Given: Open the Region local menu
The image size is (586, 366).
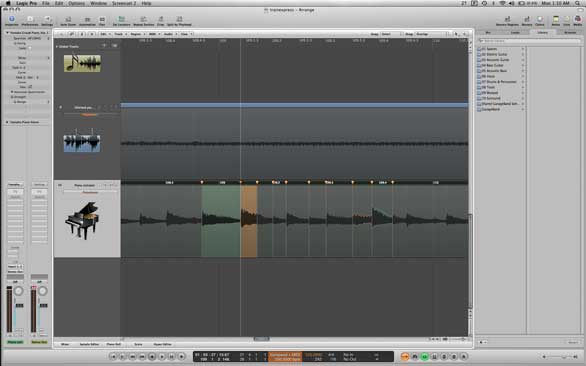Looking at the screenshot, I should [x=136, y=34].
